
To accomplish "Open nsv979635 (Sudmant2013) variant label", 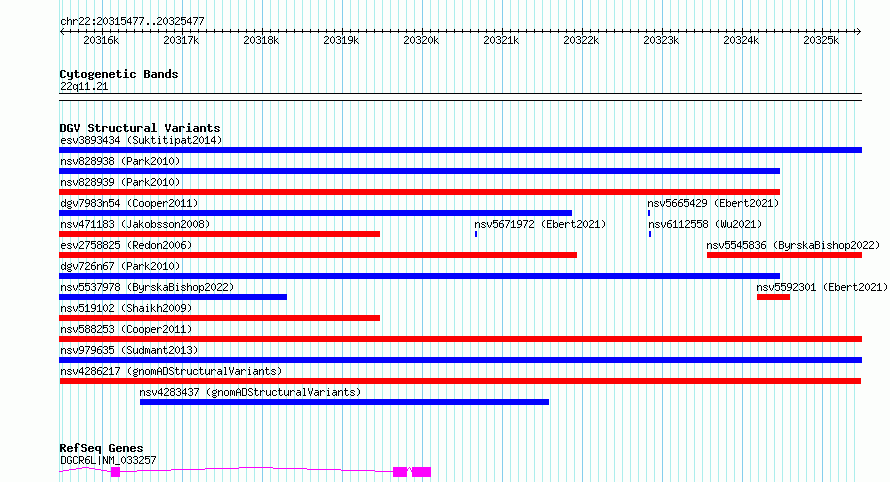I will click(x=129, y=350).
